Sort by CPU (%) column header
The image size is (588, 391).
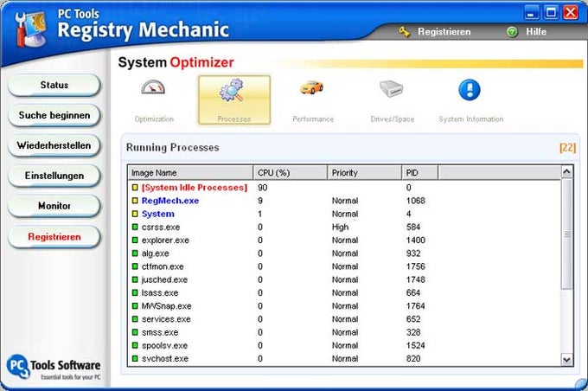(291, 173)
